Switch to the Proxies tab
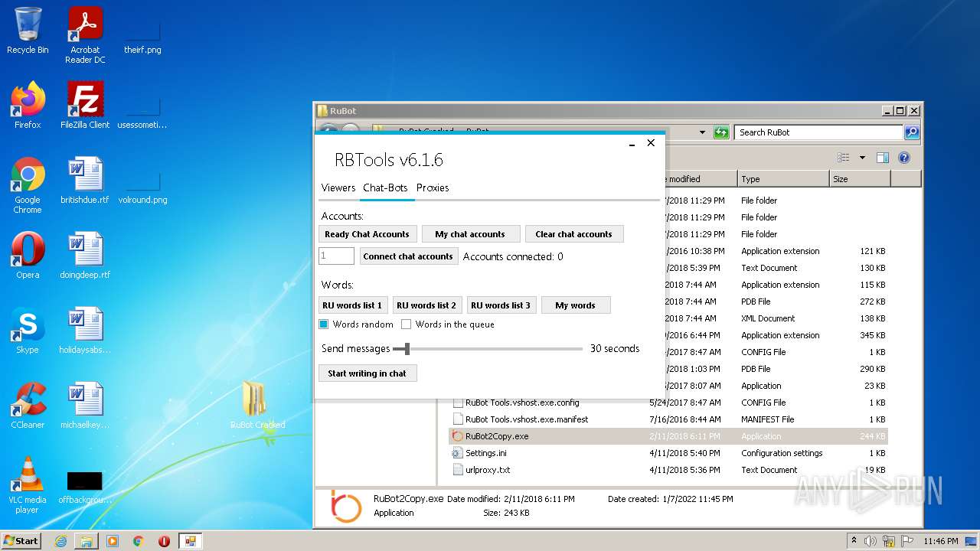Viewport: 980px width, 551px height. [433, 187]
